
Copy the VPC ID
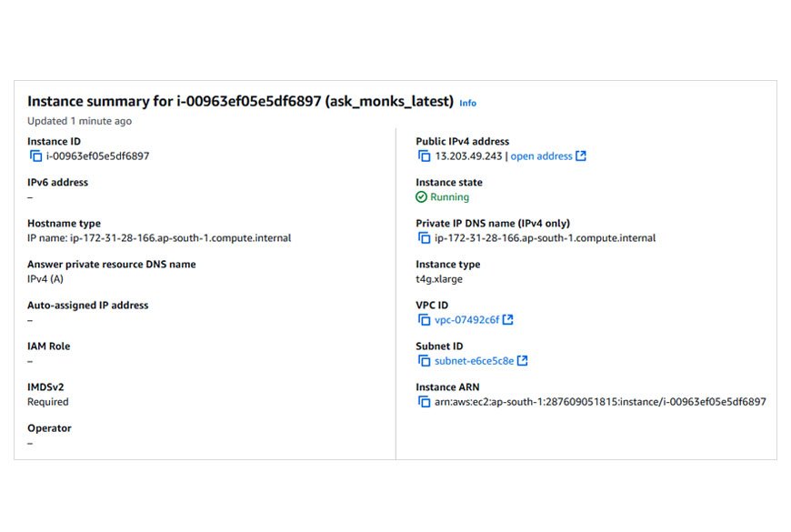click(x=424, y=320)
